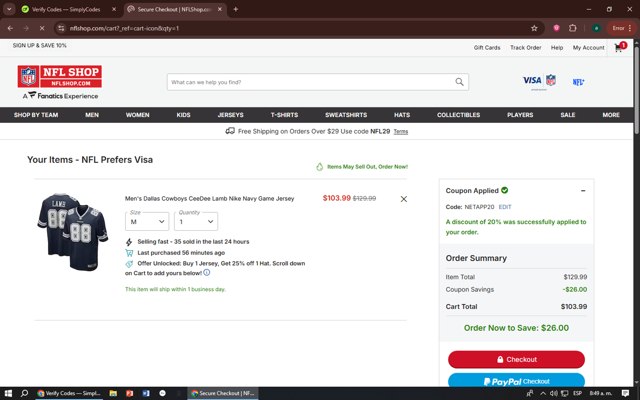The width and height of the screenshot is (640, 400).
Task: Open the Windows Start menu
Action: pyautogui.click(x=8, y=393)
